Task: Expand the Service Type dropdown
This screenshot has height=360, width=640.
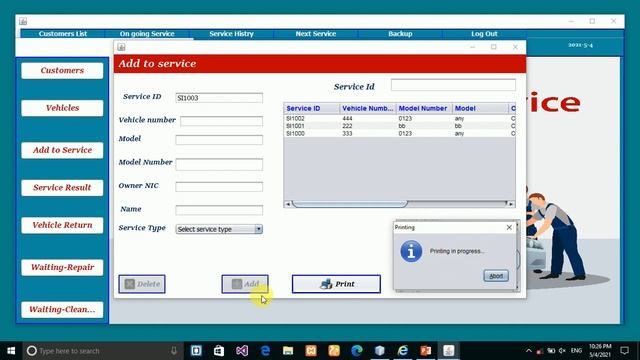Action: [258, 229]
